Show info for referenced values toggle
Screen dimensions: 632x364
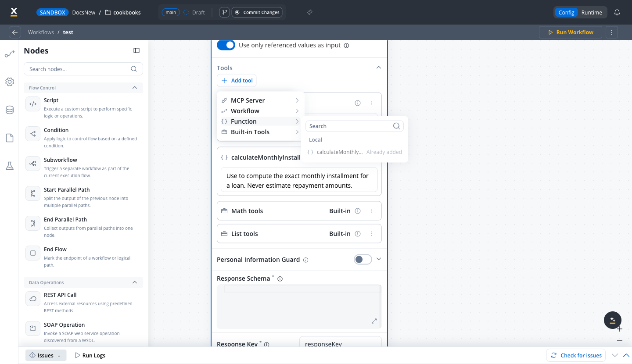pyautogui.click(x=346, y=46)
